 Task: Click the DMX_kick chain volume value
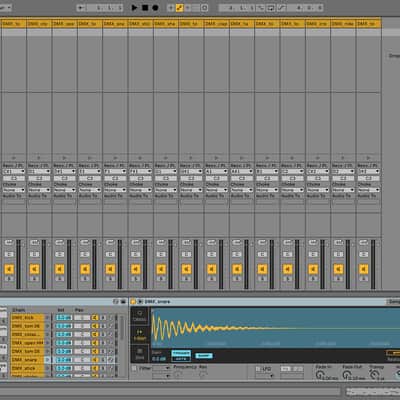coord(64,318)
